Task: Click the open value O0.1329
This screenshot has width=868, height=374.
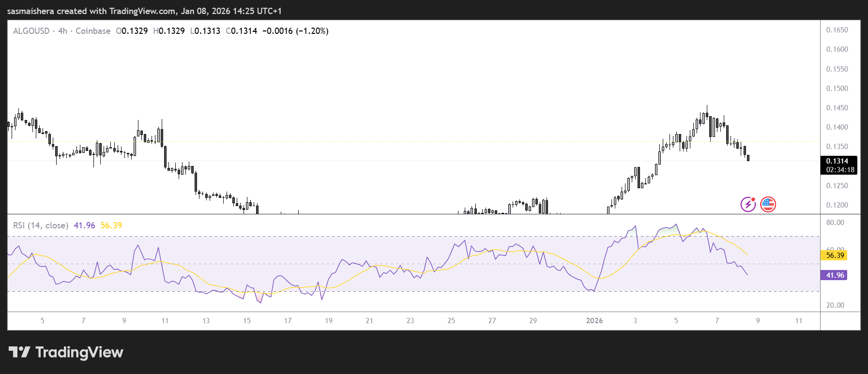Action: click(x=132, y=31)
